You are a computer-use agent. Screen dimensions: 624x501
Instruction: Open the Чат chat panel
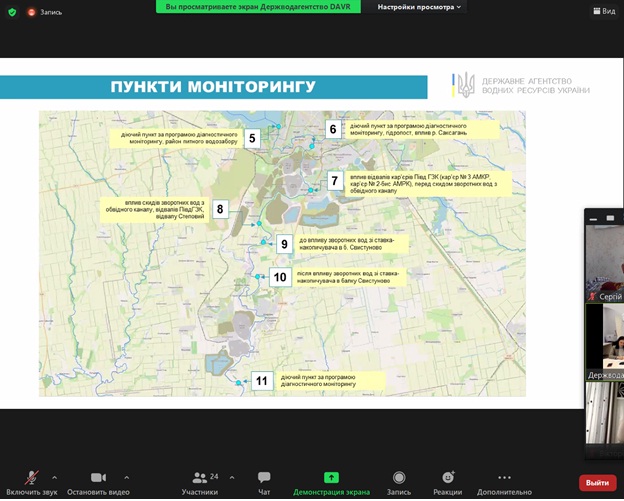[264, 482]
